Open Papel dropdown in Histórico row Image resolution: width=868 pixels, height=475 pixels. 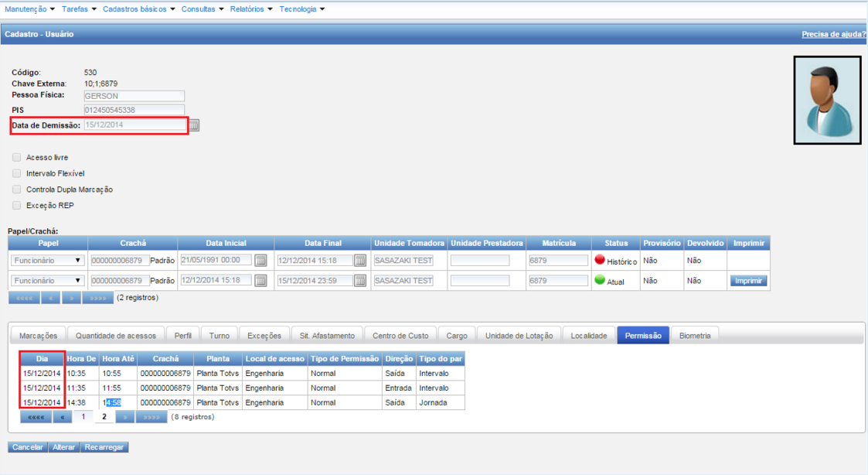(47, 261)
